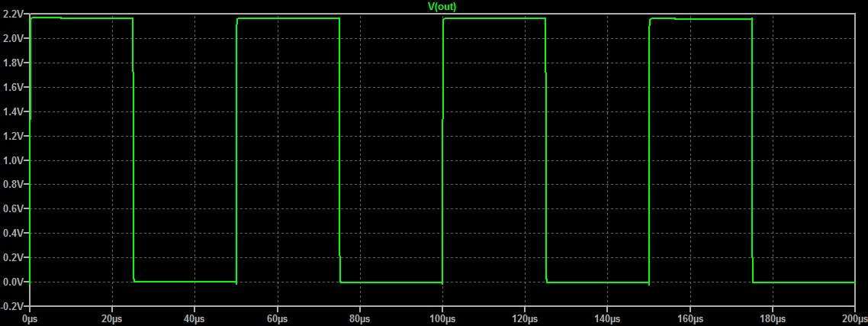Click the 160µs time axis label
Image resolution: width=868 pixels, height=326 pixels.
tap(690, 319)
